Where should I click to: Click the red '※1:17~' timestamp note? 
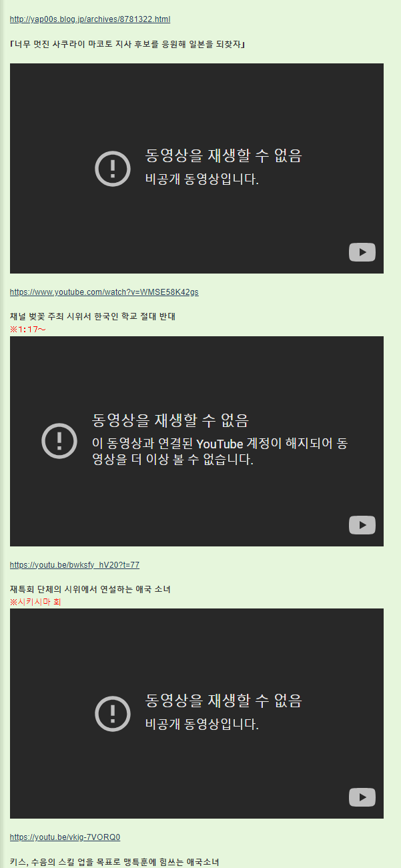(x=27, y=330)
